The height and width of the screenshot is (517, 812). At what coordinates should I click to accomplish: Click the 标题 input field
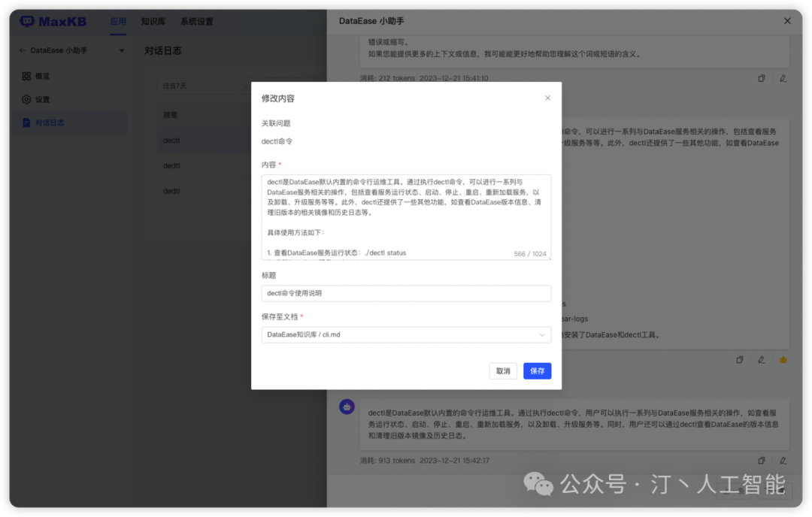(406, 293)
